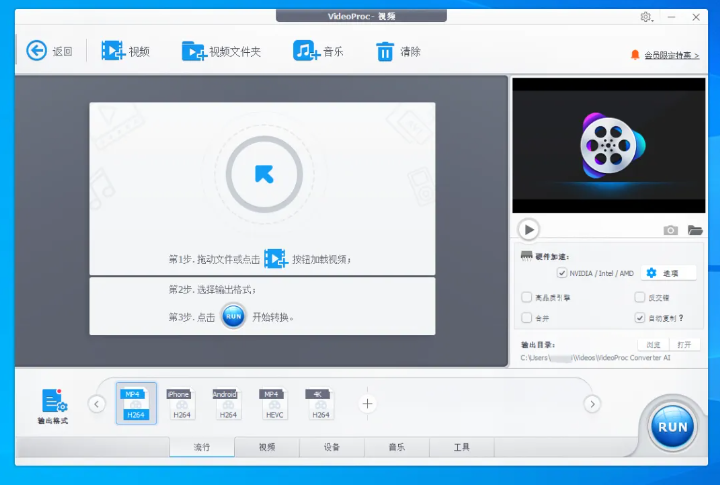Screen dimensions: 720x486
Task: Switch to the 音乐 music tab
Action: click(x=397, y=446)
